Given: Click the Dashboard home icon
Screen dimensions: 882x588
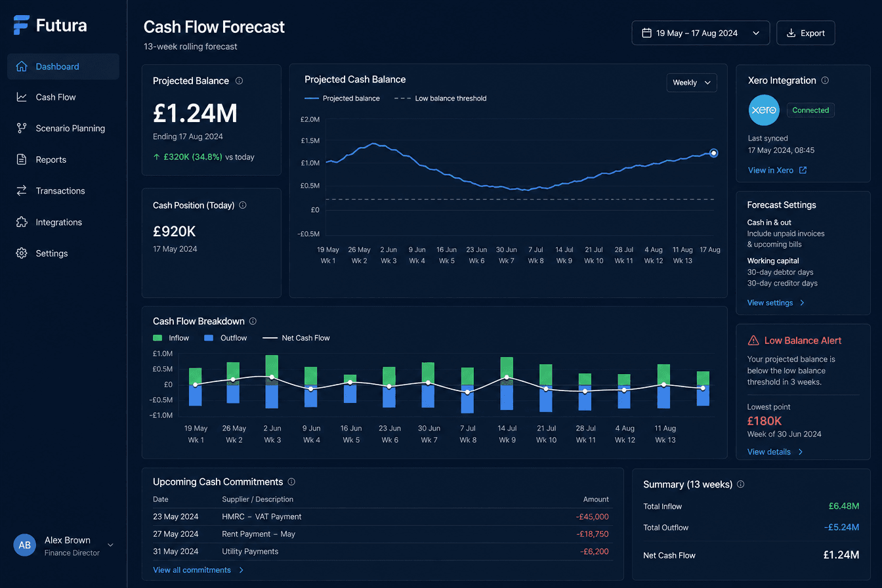Looking at the screenshot, I should pos(22,66).
